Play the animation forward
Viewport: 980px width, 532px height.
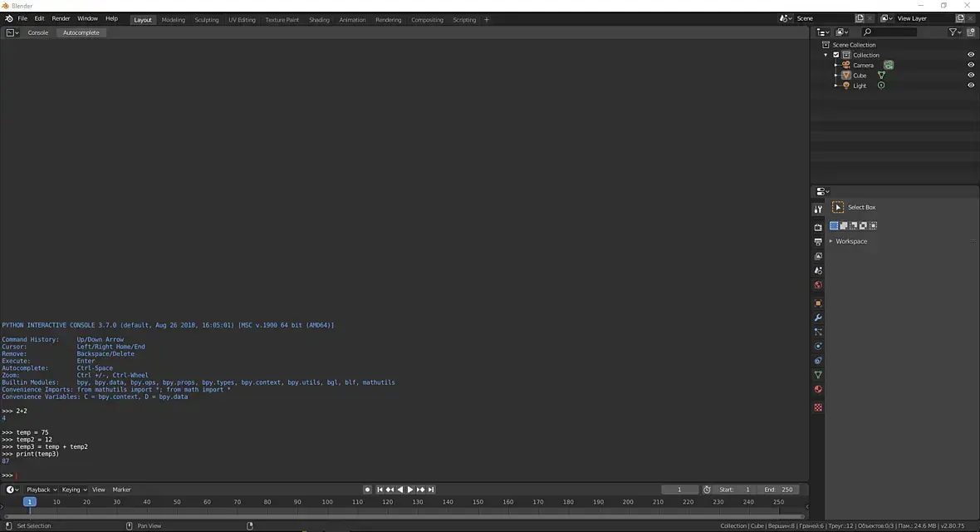pyautogui.click(x=410, y=490)
